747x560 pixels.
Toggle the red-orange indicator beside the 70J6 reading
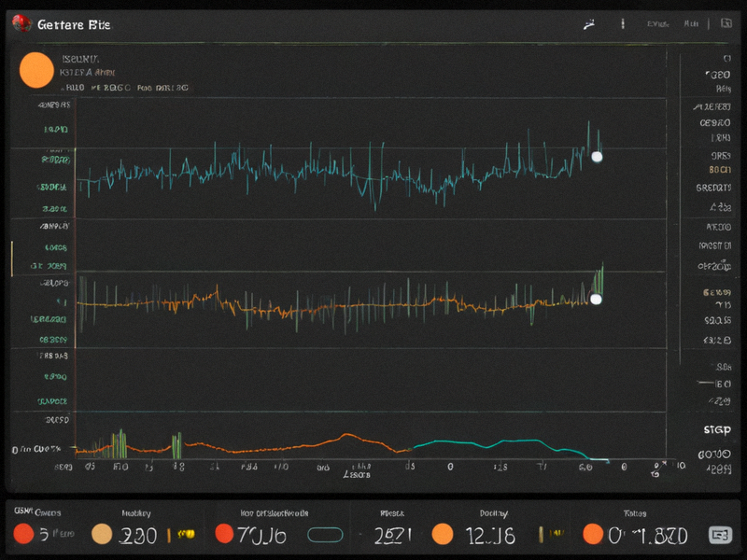click(224, 534)
